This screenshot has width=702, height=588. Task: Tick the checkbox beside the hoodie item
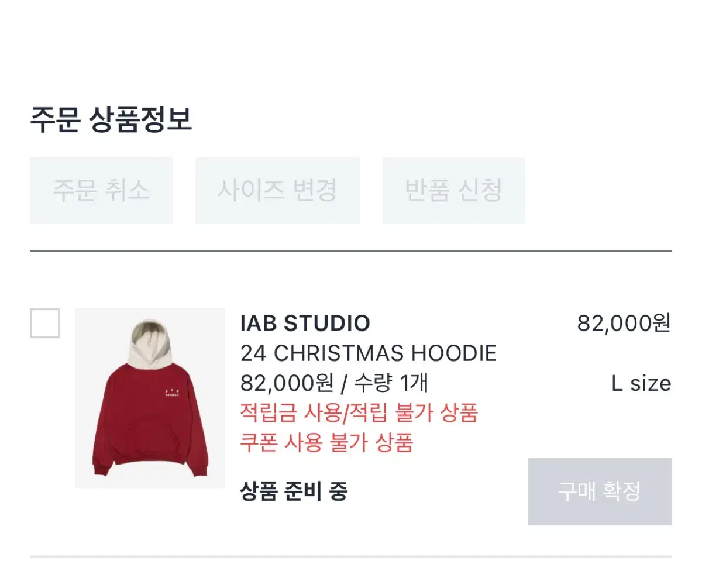(x=44, y=323)
